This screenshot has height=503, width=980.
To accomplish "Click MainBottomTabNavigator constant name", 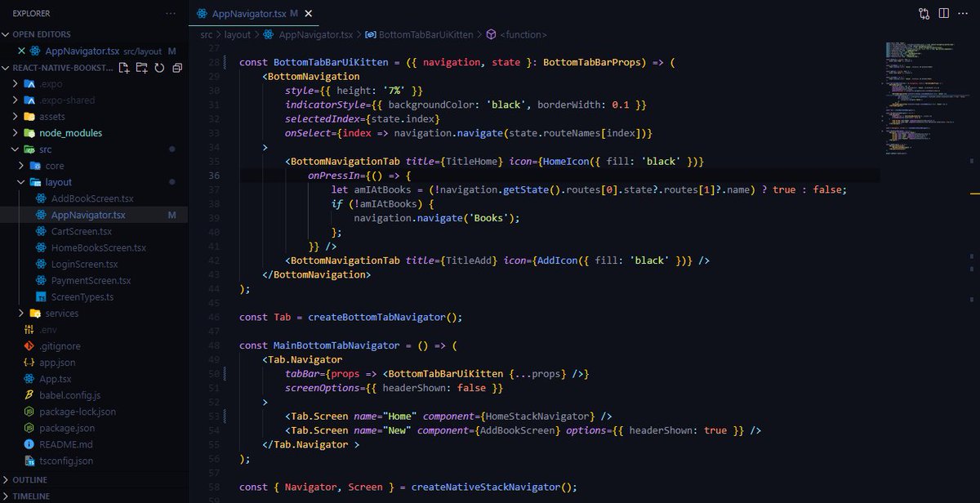I will click(336, 345).
